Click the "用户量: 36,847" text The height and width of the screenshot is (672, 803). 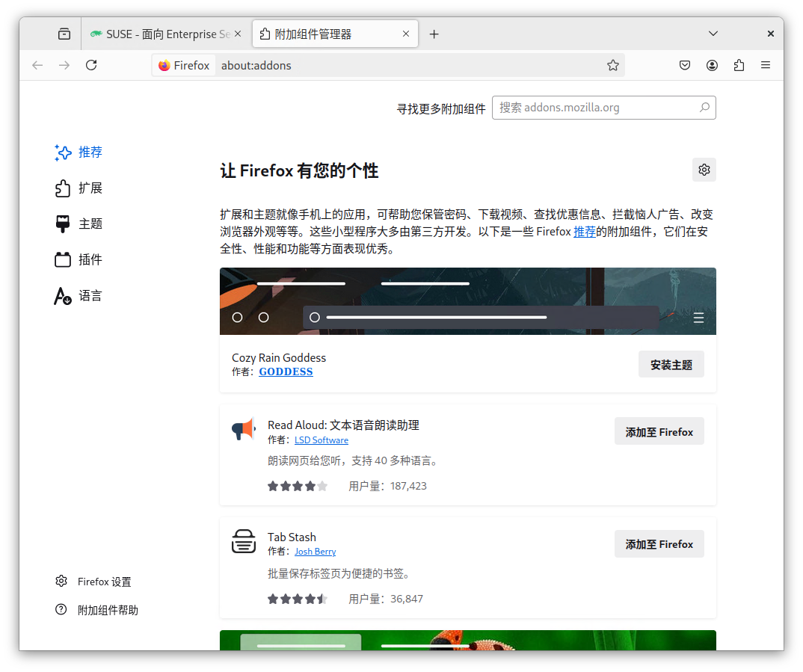(386, 599)
